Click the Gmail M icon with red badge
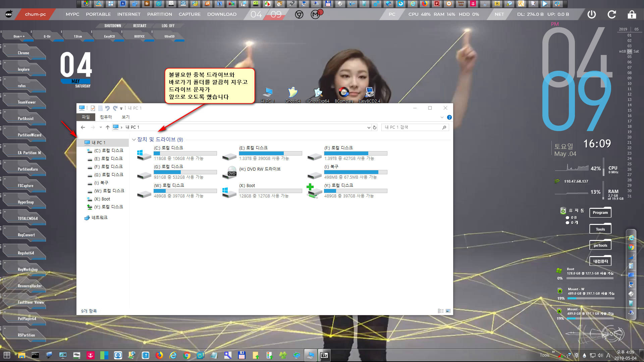The width and height of the screenshot is (644, 362). coord(316,14)
